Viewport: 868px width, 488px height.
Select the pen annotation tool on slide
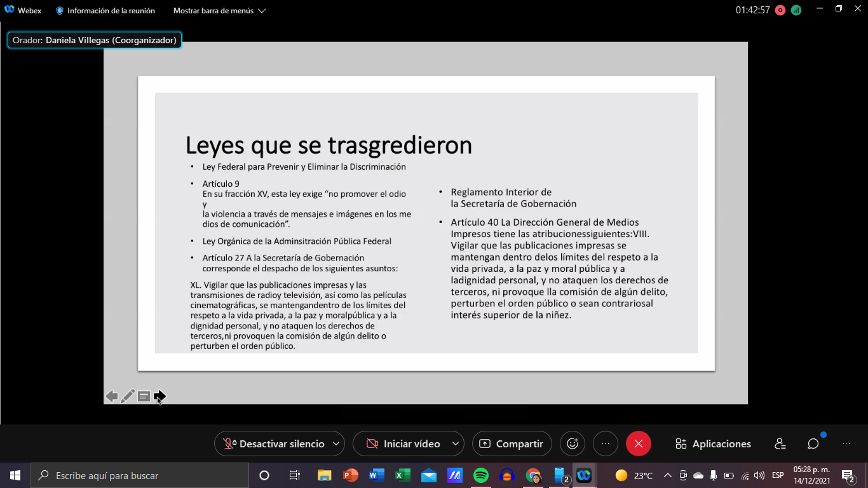(128, 396)
